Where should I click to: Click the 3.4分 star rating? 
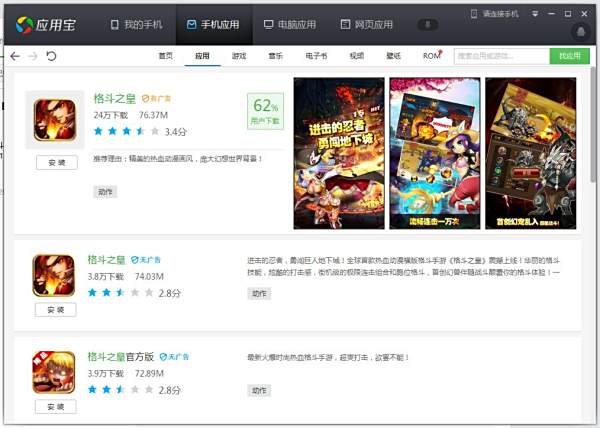pyautogui.click(x=140, y=132)
